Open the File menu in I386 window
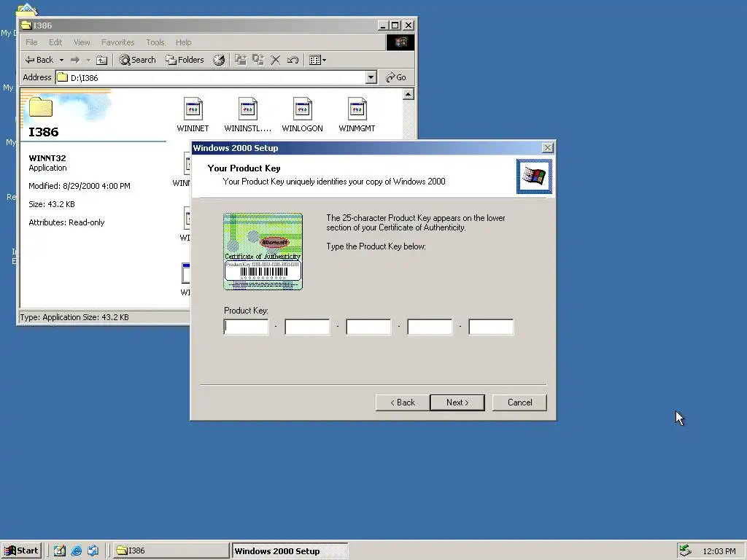This screenshot has width=747, height=560. (x=31, y=42)
